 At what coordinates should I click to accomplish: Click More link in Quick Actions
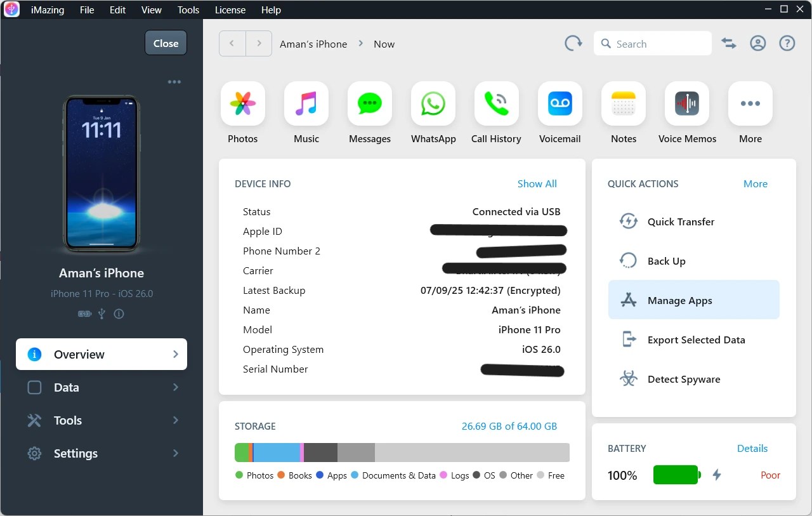(x=756, y=183)
